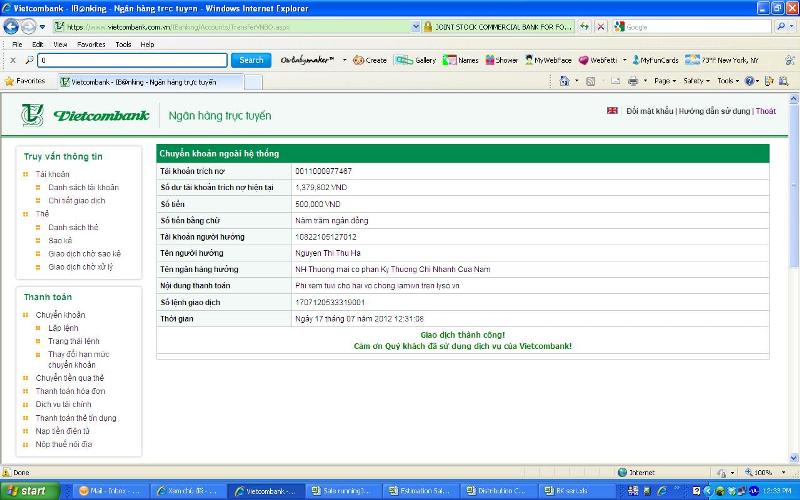Viewport: 800px width, 500px height.
Task: Open the Favorites star button
Action: tap(24, 81)
